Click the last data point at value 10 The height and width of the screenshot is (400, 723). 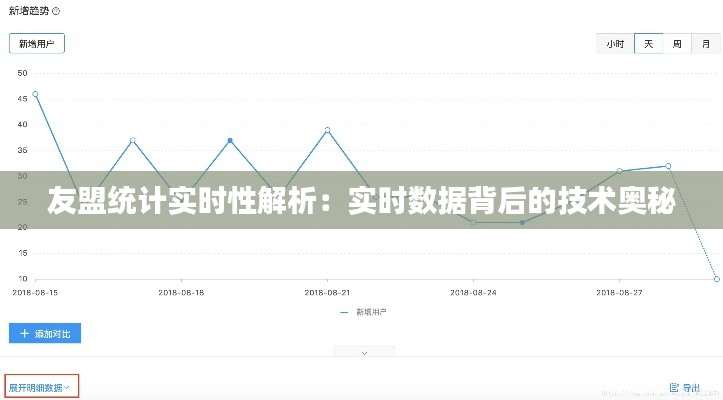tap(717, 279)
